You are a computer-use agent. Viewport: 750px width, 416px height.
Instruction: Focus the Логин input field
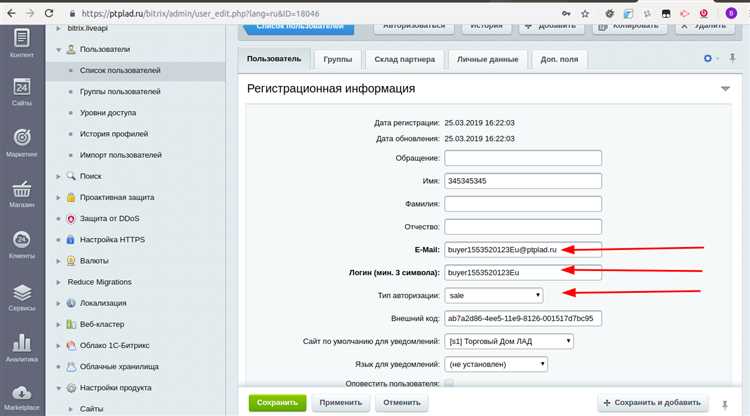tap(523, 273)
